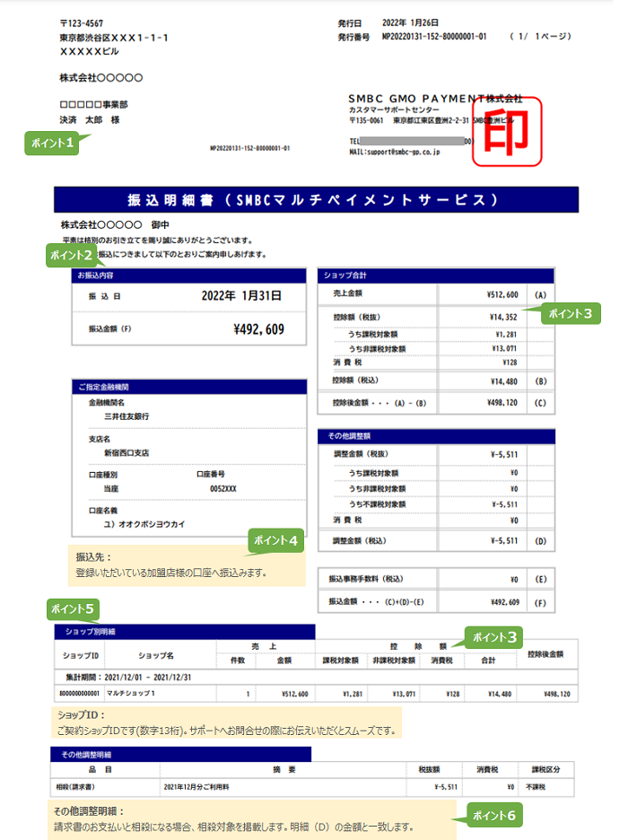Select the 品目 column header
This screenshot has width=628, height=840.
(x=100, y=769)
